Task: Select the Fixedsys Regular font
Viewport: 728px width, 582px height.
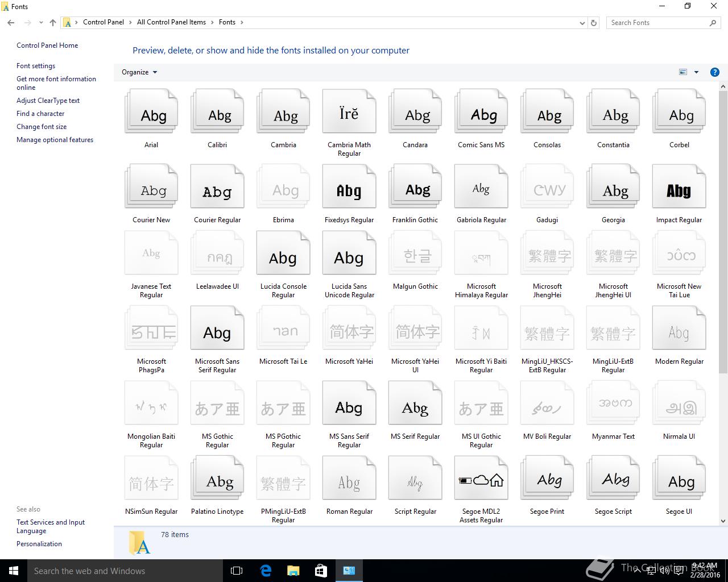Action: (x=349, y=187)
